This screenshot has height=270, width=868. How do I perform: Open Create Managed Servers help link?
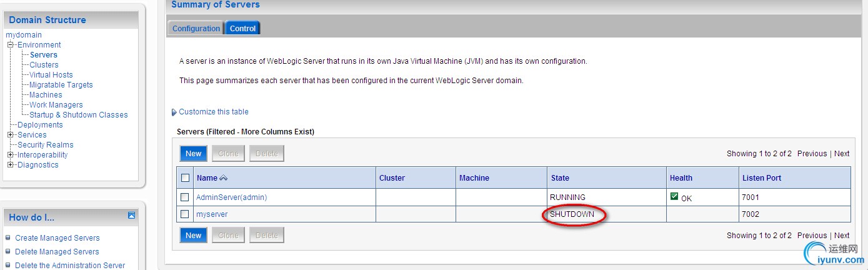[57, 238]
